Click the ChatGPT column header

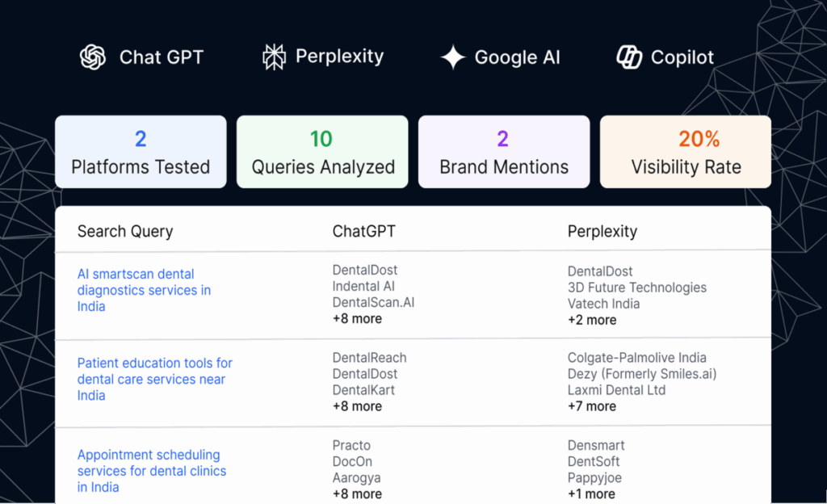[x=363, y=232]
